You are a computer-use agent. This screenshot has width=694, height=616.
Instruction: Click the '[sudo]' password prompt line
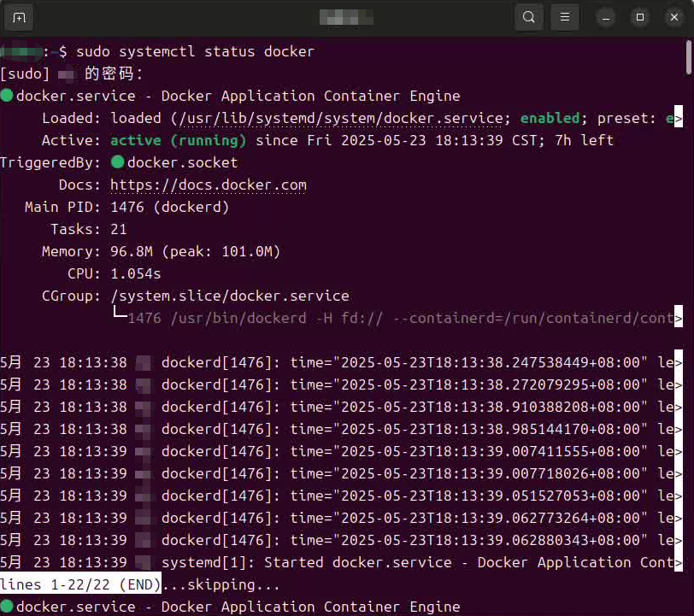(72, 73)
